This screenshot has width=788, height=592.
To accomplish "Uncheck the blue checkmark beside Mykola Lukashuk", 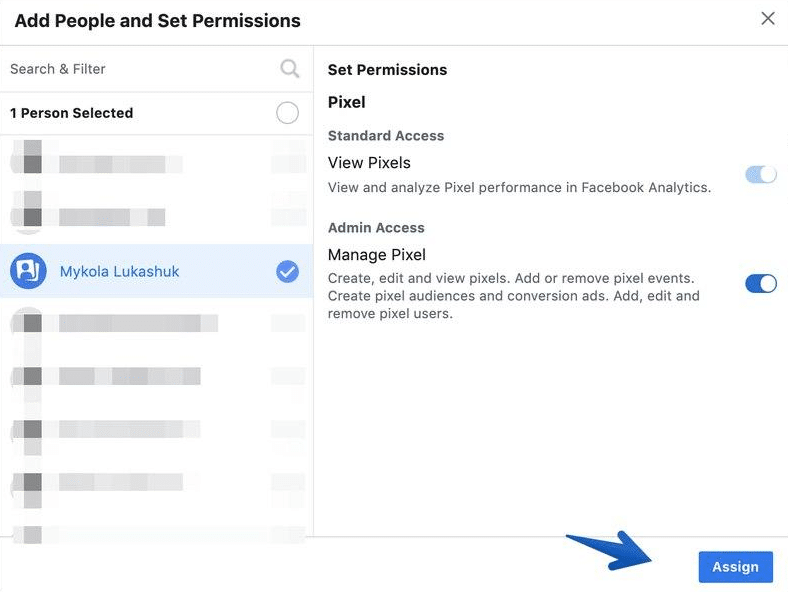I will point(287,271).
